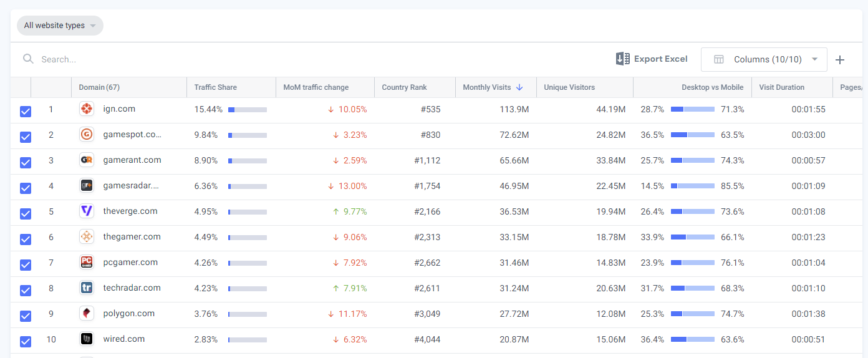Uncheck the theverge.com row checkbox

[x=26, y=214]
